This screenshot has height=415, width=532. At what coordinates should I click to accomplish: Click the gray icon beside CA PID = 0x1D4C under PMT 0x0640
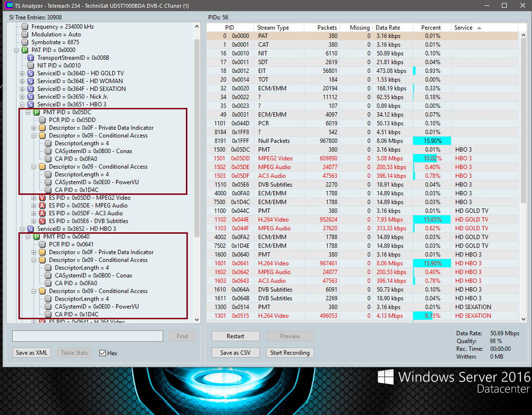(x=48, y=314)
